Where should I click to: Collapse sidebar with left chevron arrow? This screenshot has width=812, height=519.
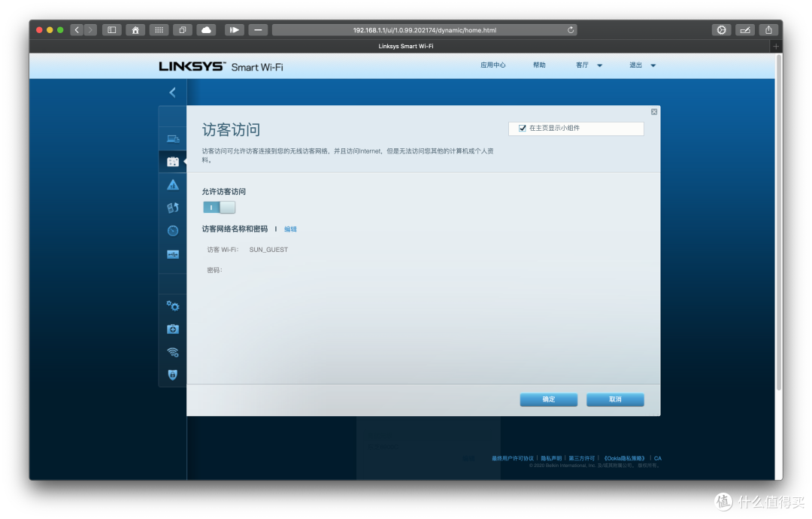pyautogui.click(x=172, y=93)
